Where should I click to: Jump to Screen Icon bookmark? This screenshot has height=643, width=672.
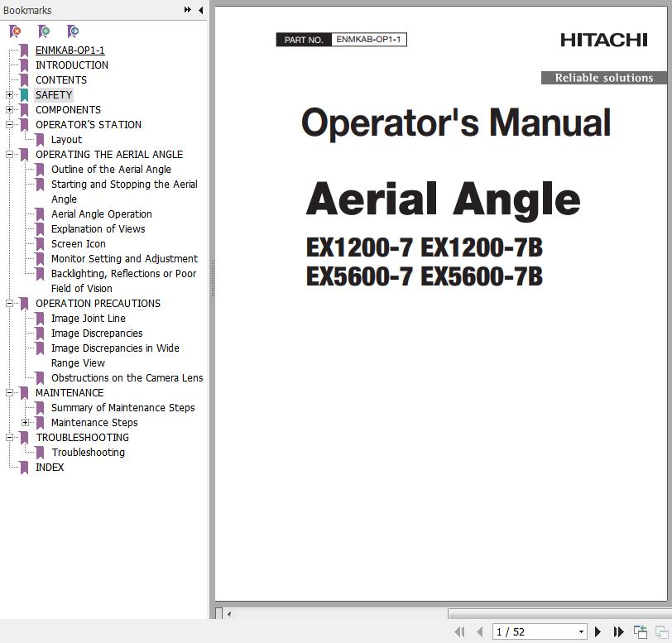pyautogui.click(x=79, y=244)
